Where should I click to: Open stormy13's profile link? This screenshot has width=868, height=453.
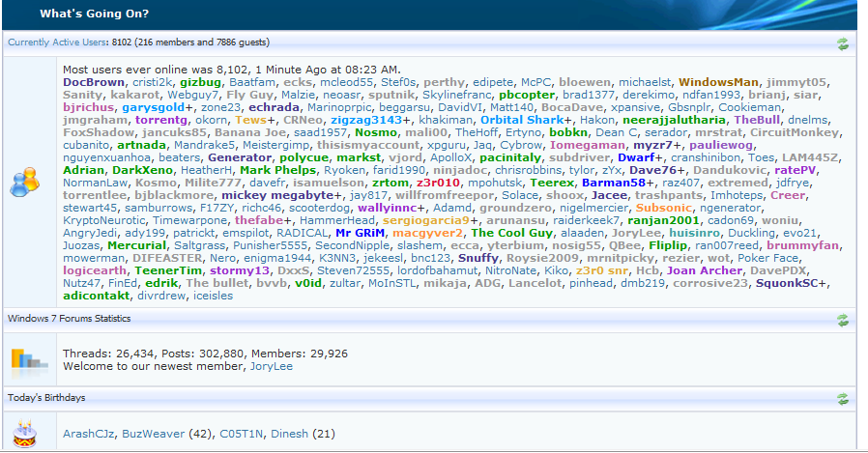click(x=240, y=270)
